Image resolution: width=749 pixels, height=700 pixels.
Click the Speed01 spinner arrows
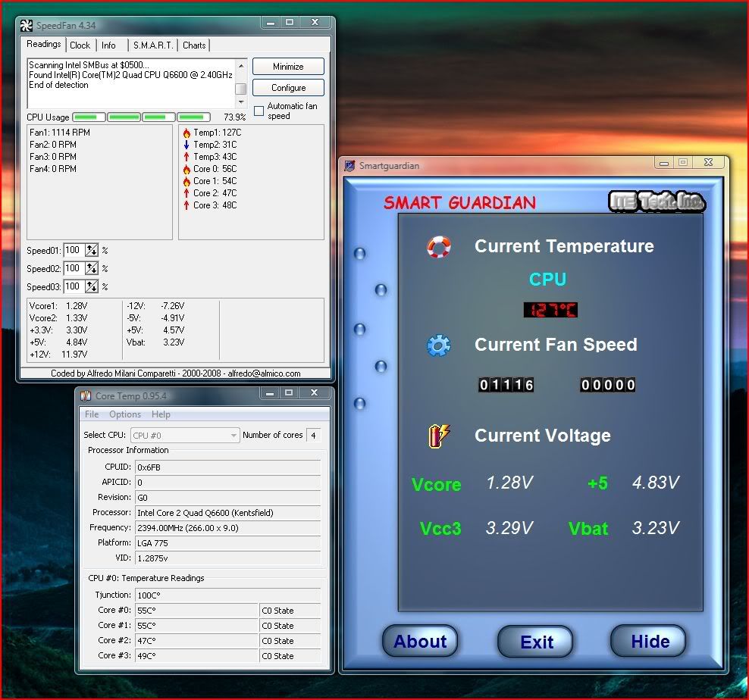pyautogui.click(x=92, y=250)
